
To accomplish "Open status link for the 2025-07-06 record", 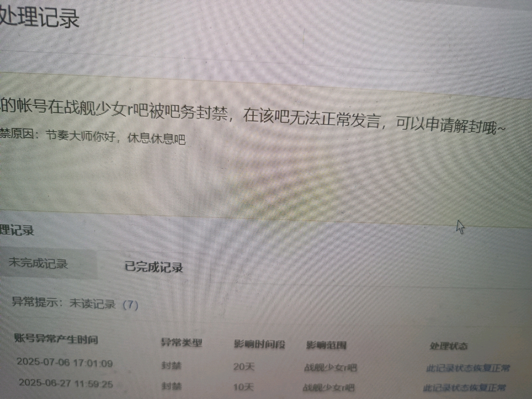I will click(x=468, y=368).
